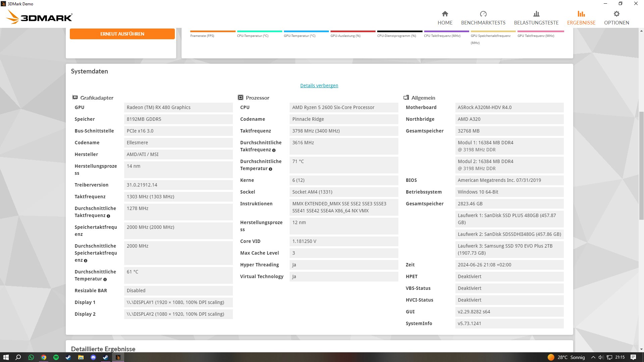The width and height of the screenshot is (644, 362).
Task: Open WhatsApp from taskbar
Action: point(31,357)
